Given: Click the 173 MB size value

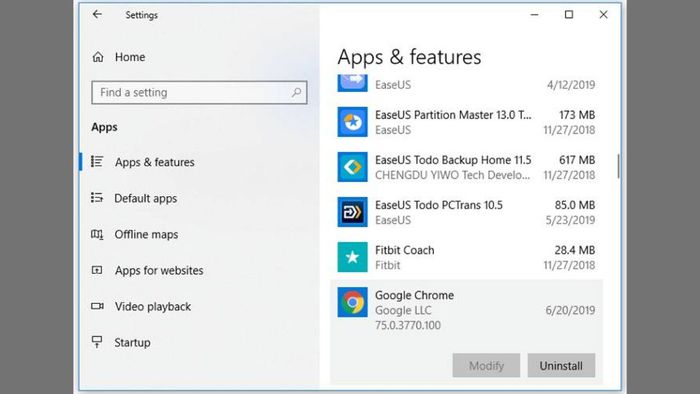Looking at the screenshot, I should tap(577, 115).
